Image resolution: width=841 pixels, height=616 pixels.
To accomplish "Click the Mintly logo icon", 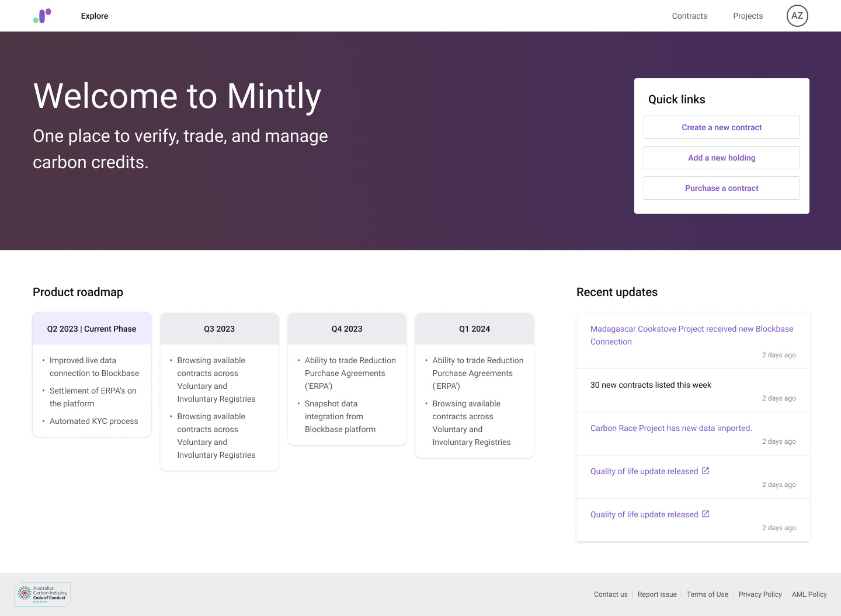I will pyautogui.click(x=42, y=16).
